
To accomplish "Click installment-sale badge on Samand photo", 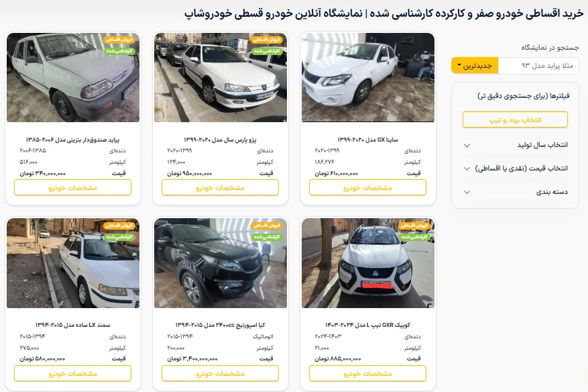I will point(119,226).
